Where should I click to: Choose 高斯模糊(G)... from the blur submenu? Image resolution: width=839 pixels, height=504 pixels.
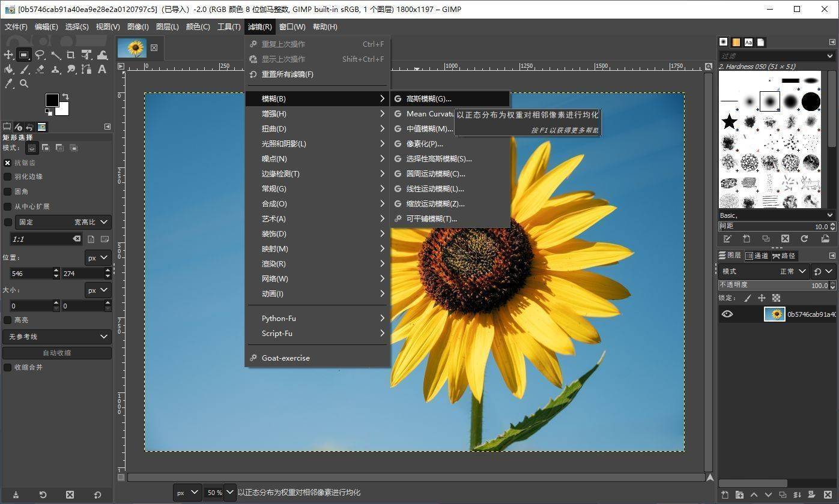tap(450, 98)
